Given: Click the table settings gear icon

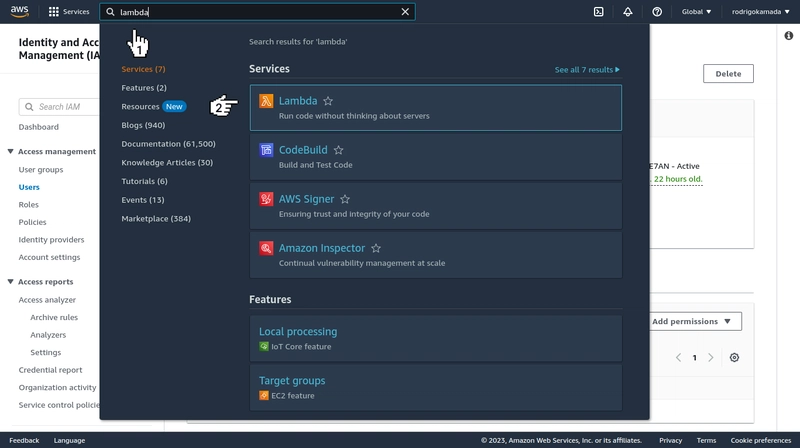Looking at the screenshot, I should point(734,358).
